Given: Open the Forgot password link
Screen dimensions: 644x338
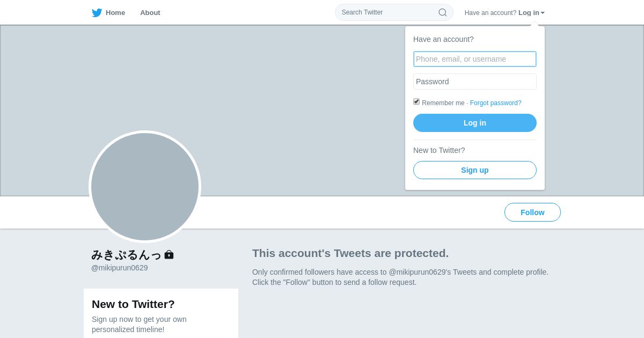Looking at the screenshot, I should pyautogui.click(x=495, y=103).
